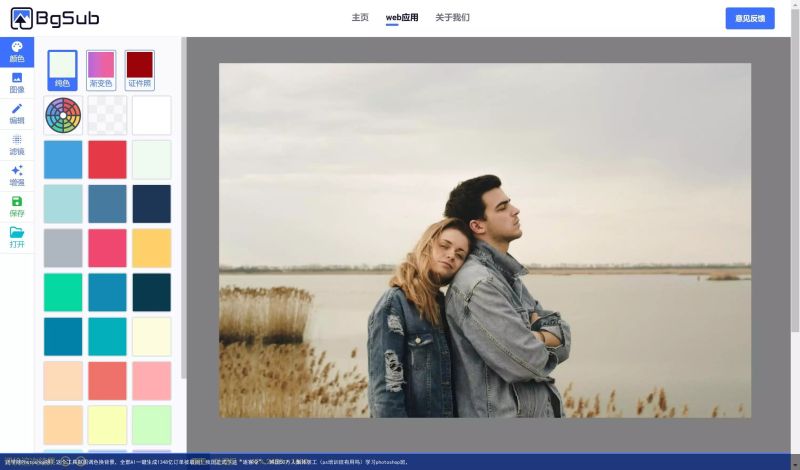Open the web应用 nav item

click(x=402, y=17)
